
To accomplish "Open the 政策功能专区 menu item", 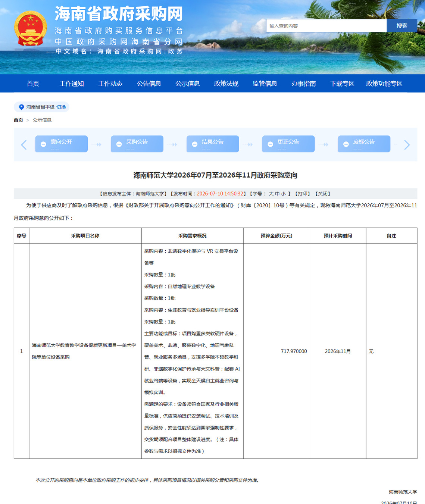I will [x=384, y=84].
